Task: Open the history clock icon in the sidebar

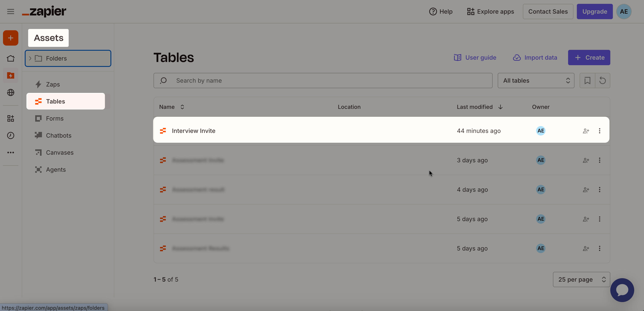Action: pos(10,135)
